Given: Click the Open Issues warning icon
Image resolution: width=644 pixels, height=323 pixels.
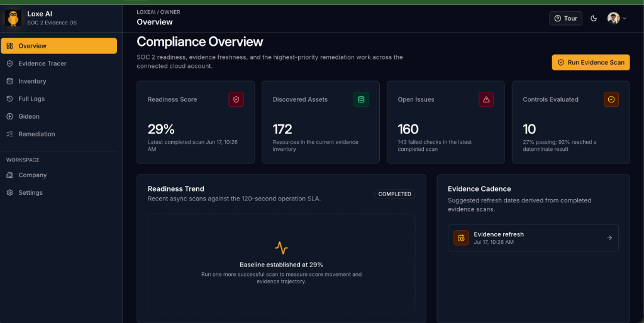Looking at the screenshot, I should click(x=486, y=99).
